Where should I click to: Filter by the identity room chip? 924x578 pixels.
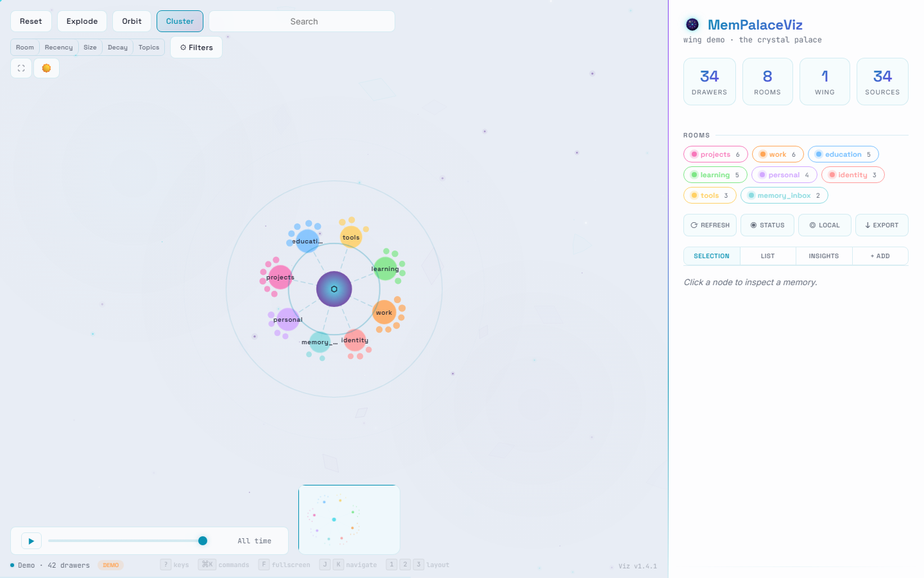tap(853, 175)
